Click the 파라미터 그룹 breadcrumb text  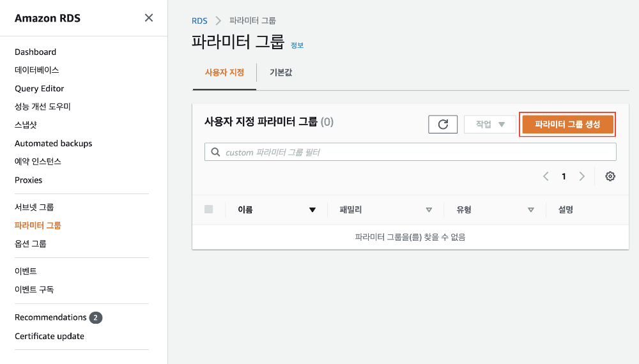(x=252, y=21)
